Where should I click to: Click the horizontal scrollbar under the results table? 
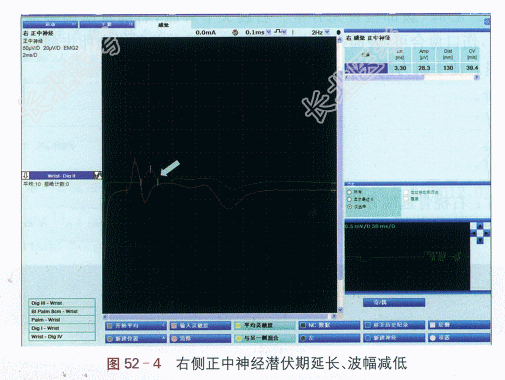(412, 77)
